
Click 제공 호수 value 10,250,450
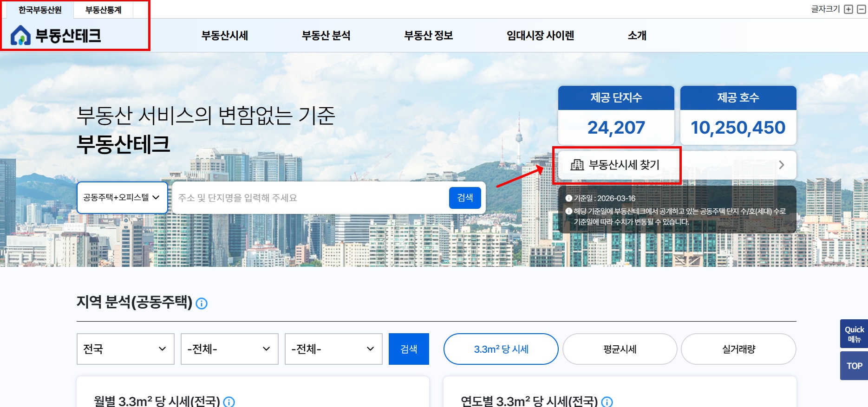[x=738, y=128]
